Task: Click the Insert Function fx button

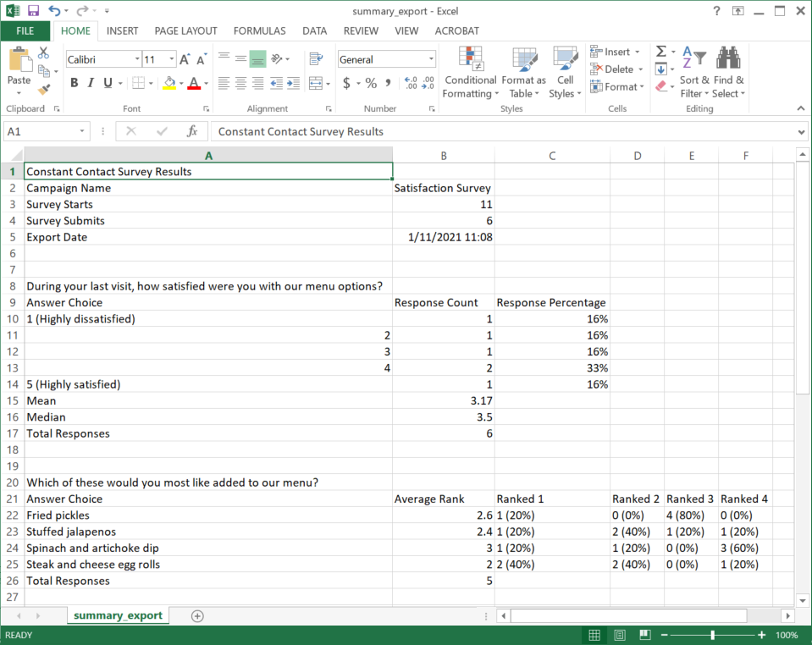Action: (192, 131)
